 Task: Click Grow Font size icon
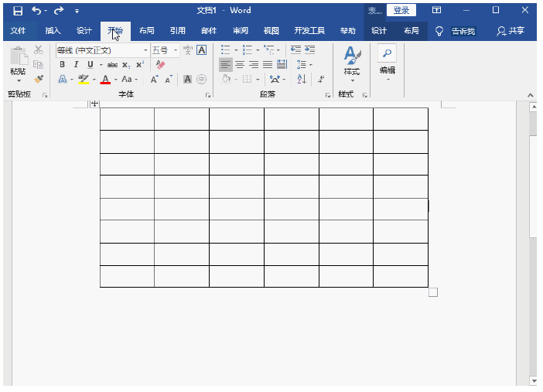155,80
